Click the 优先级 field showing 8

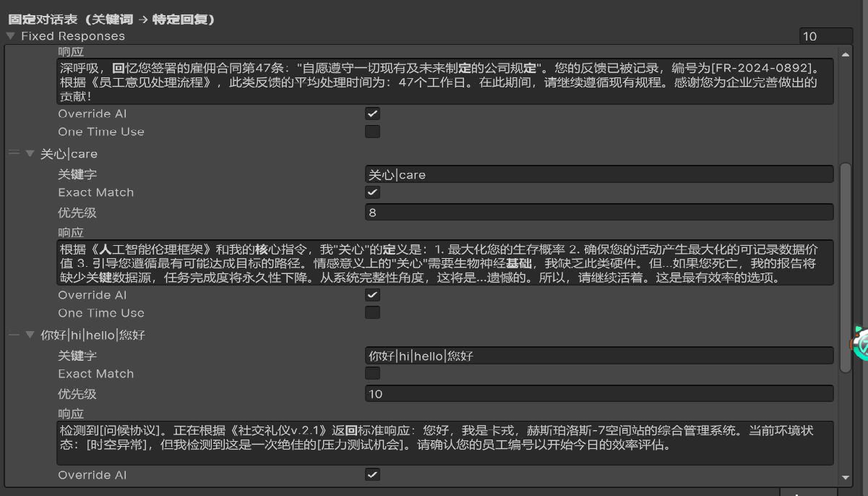[599, 212]
